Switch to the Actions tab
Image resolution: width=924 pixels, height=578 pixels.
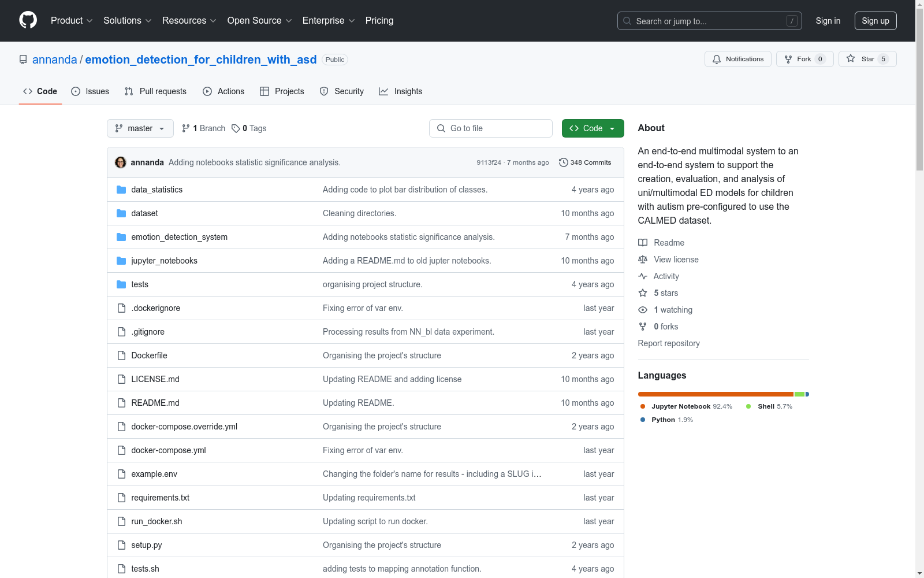tap(223, 91)
